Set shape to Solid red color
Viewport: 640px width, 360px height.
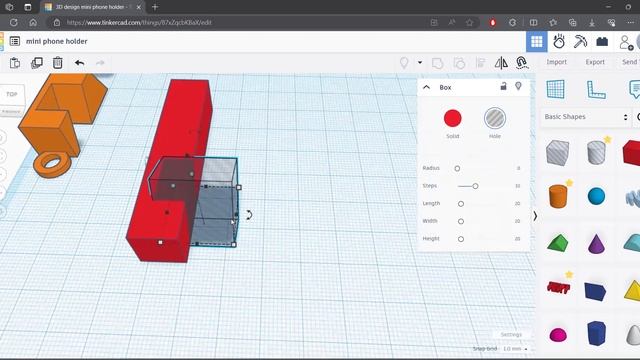point(452,118)
